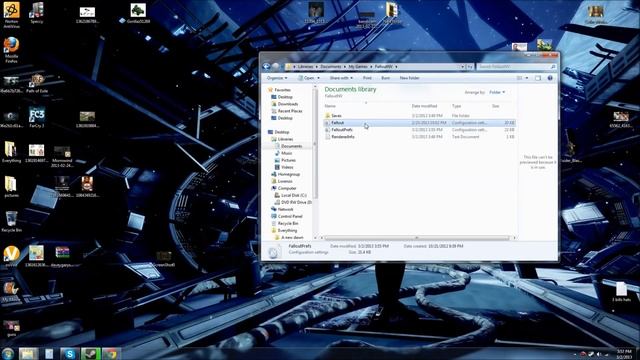Viewport: 640px width, 360px height.
Task: Open the Organize menu
Action: point(277,78)
